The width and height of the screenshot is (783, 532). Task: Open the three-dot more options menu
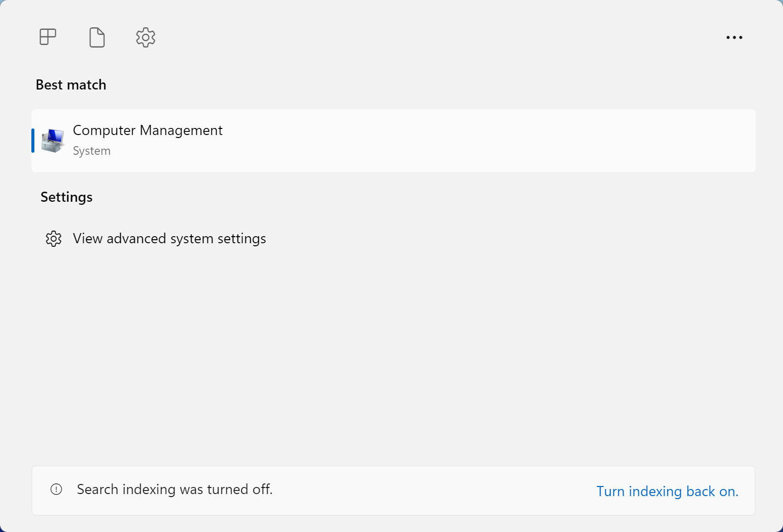pos(734,37)
